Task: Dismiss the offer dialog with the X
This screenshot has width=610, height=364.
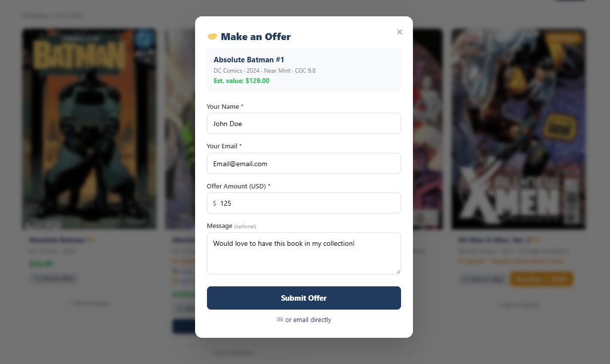Action: coord(400,32)
